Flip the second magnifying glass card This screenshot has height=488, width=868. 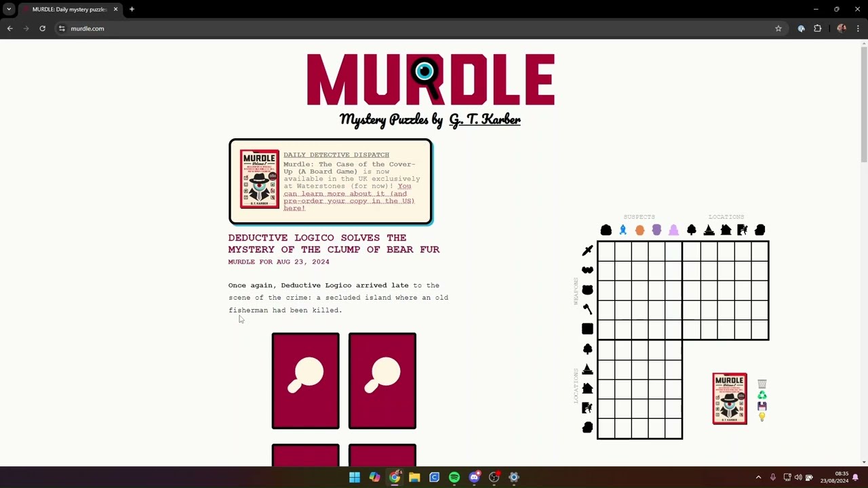(x=382, y=381)
